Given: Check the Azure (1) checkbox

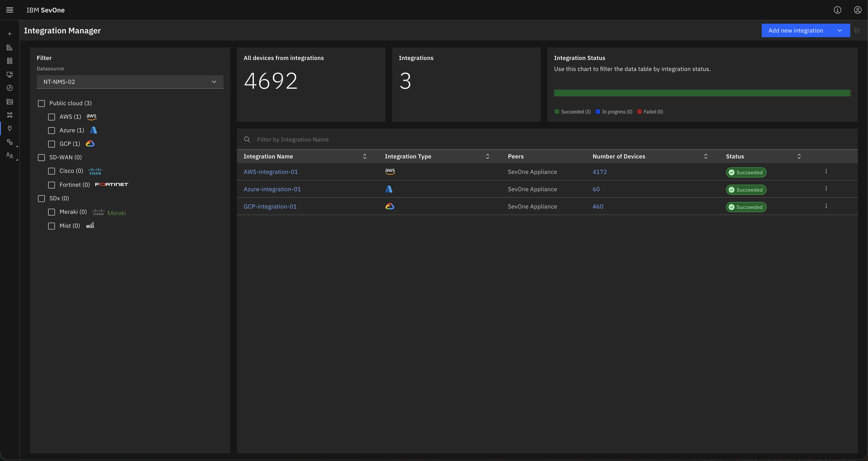Looking at the screenshot, I should click(x=52, y=130).
